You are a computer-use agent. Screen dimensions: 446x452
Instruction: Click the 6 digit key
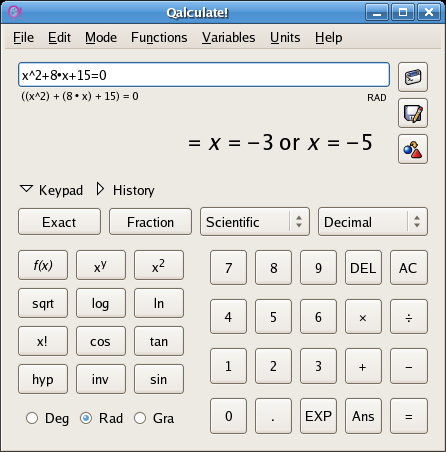point(318,317)
